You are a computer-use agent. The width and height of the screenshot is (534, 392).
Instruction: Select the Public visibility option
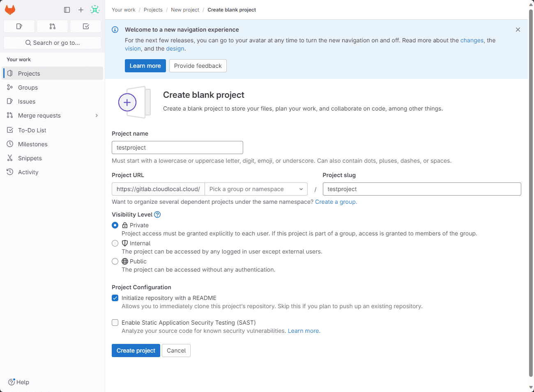(x=115, y=261)
